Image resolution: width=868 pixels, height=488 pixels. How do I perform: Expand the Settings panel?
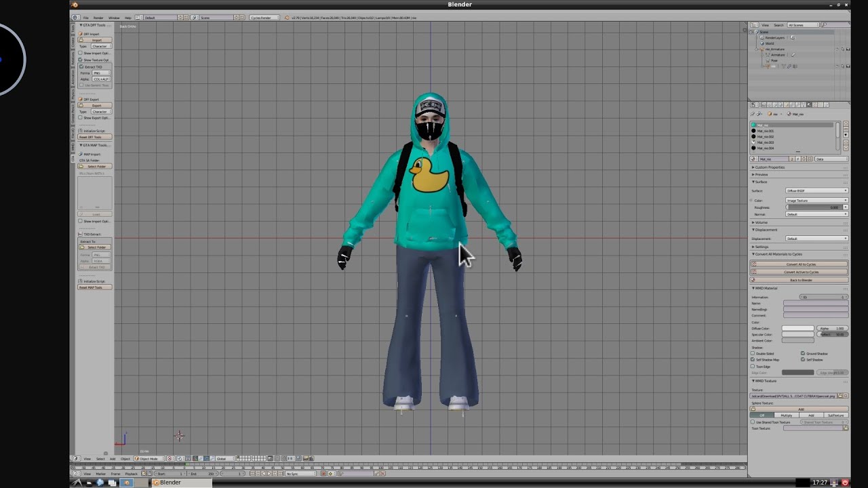761,247
